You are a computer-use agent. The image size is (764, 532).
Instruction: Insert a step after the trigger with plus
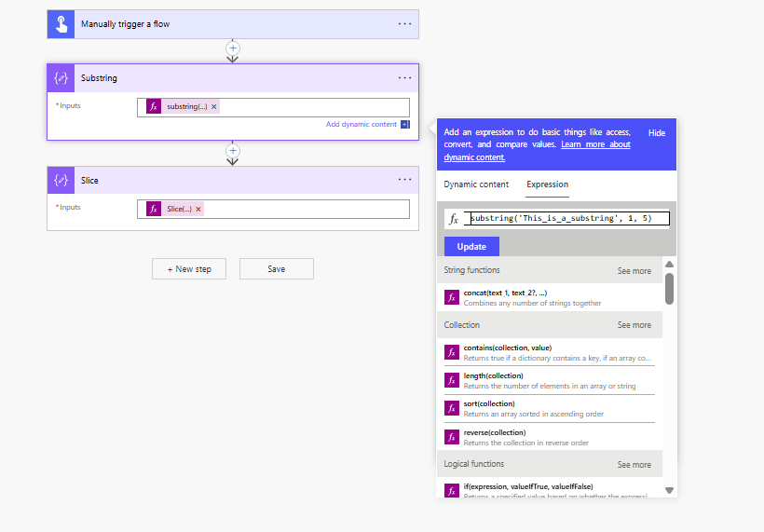pyautogui.click(x=233, y=48)
